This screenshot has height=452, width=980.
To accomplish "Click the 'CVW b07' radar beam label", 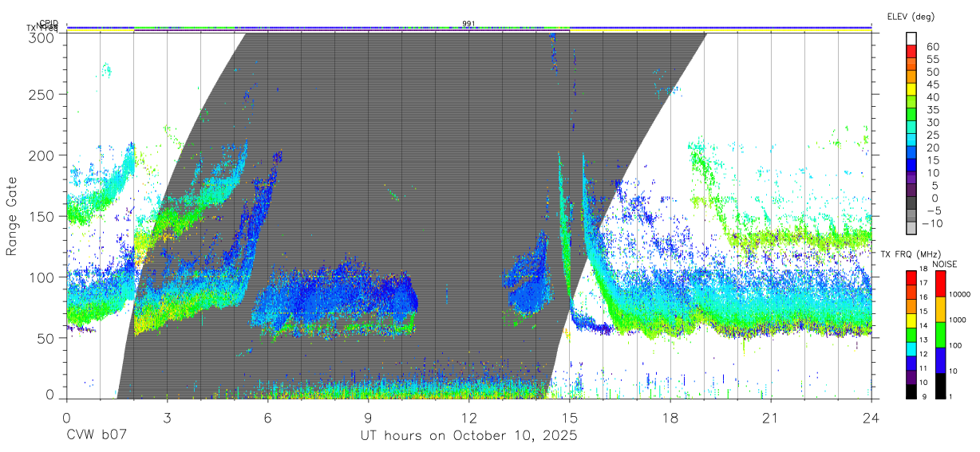I will point(97,436).
